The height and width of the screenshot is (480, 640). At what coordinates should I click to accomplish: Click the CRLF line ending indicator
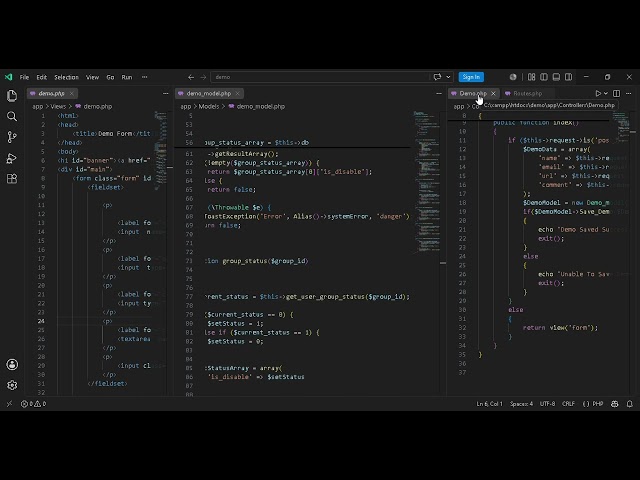[568, 404]
